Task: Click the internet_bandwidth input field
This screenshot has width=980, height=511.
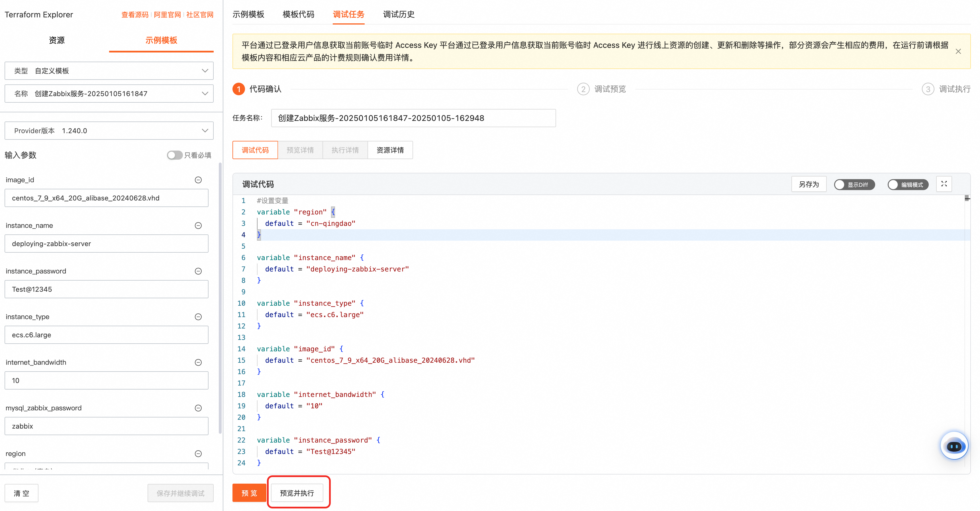Action: (x=107, y=380)
